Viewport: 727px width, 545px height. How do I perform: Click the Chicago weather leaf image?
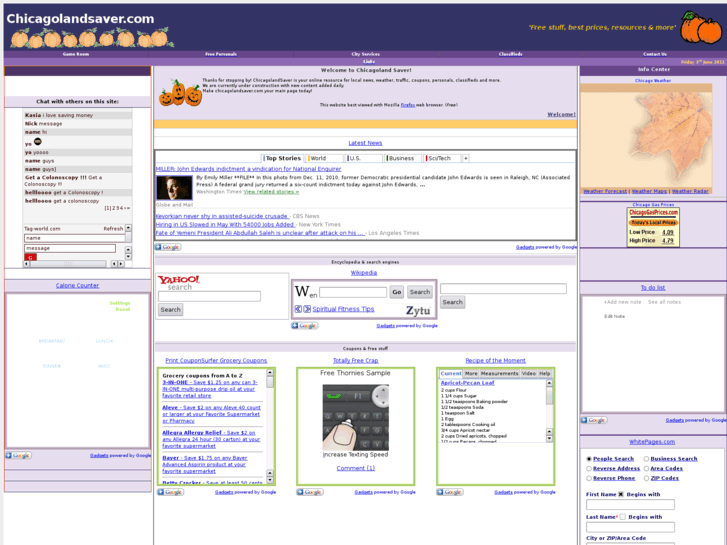[x=646, y=139]
